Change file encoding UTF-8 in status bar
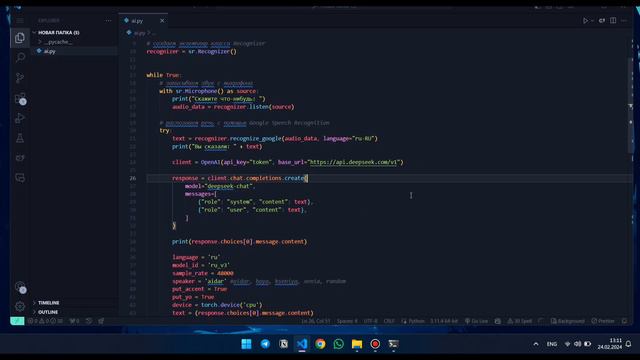This screenshot has width=640, height=360. pos(371,321)
